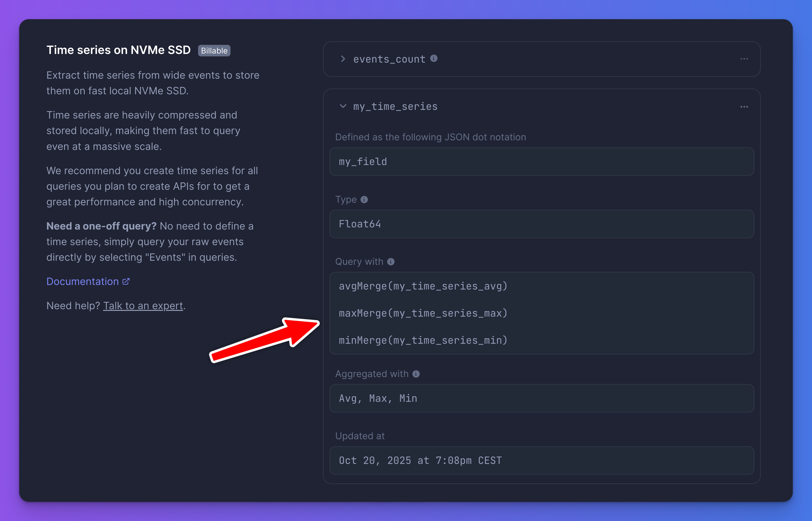Open three-dot menu for my_time_series

(744, 107)
